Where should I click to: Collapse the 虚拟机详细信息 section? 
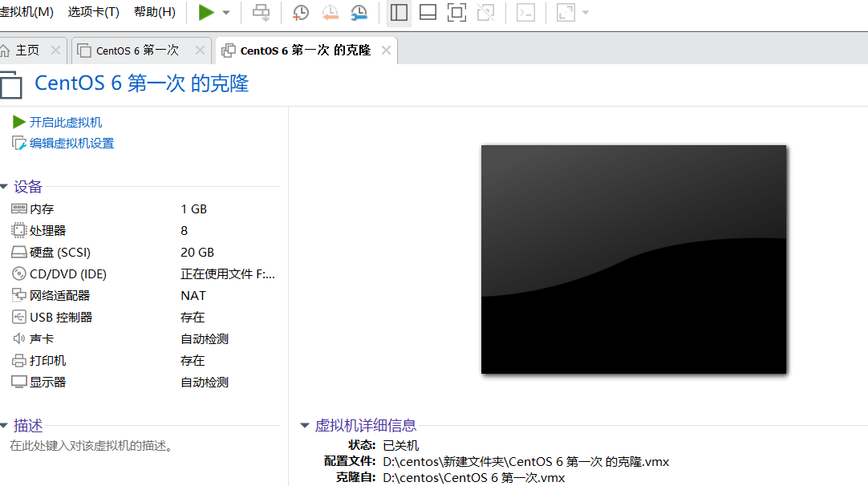(305, 426)
